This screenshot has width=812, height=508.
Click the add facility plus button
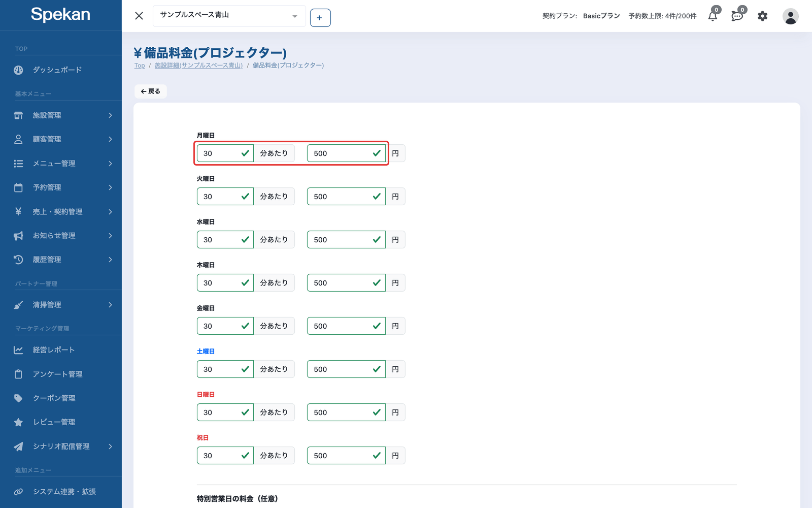(320, 18)
